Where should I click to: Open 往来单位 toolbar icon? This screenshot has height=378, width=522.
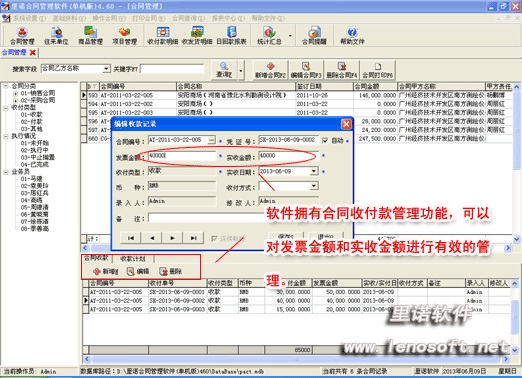coord(56,35)
